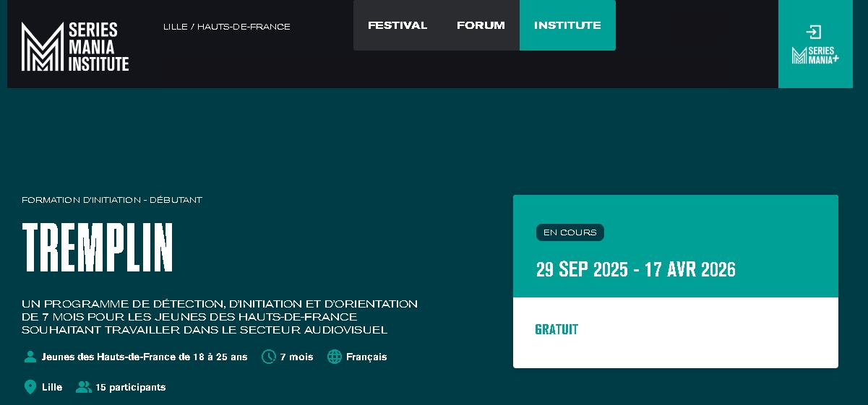Image resolution: width=868 pixels, height=405 pixels.
Task: Switch to the Forum tab
Action: coord(481,25)
